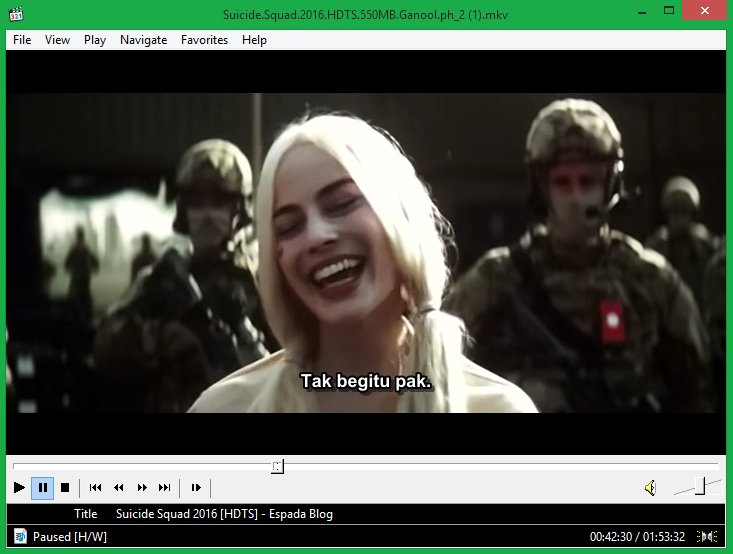The image size is (733, 554).
Task: Click the 00:42:30 / 01:53:32 time display
Action: point(637,537)
